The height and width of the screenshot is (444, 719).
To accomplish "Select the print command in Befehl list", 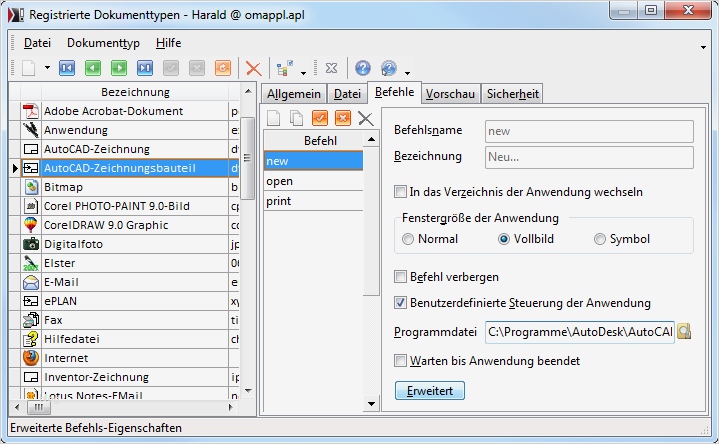I will tap(313, 201).
